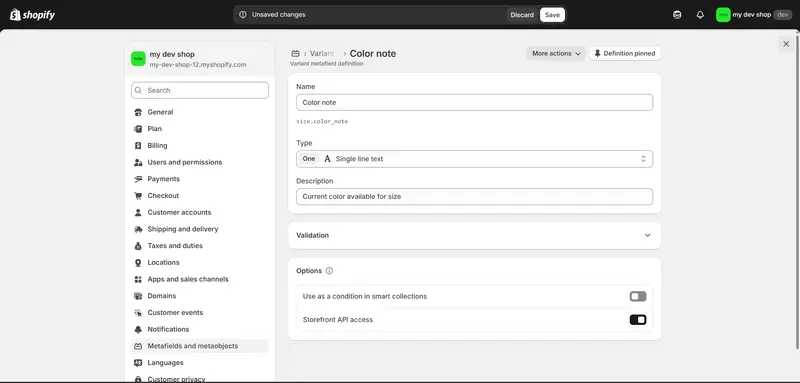Go back to Variants breadcrumb

point(322,54)
